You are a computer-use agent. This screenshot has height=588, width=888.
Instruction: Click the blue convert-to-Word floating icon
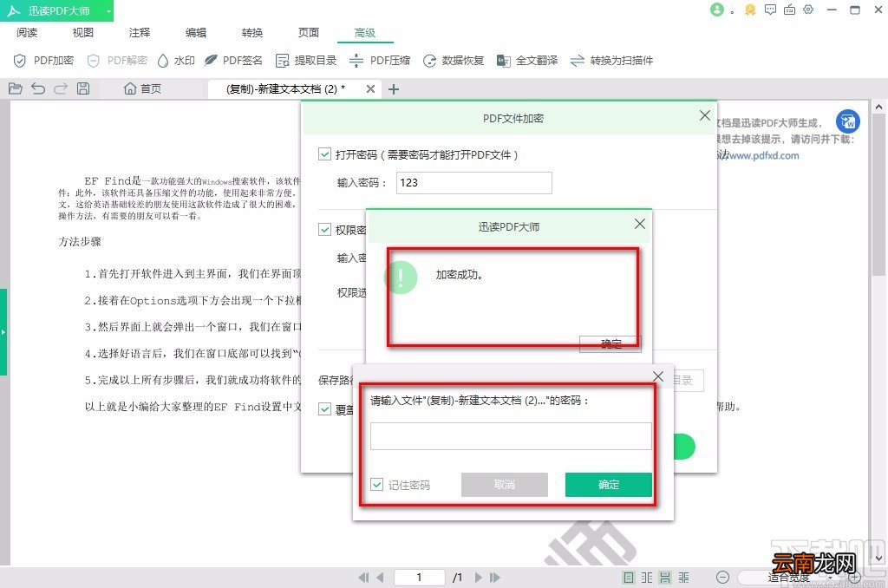(x=848, y=121)
